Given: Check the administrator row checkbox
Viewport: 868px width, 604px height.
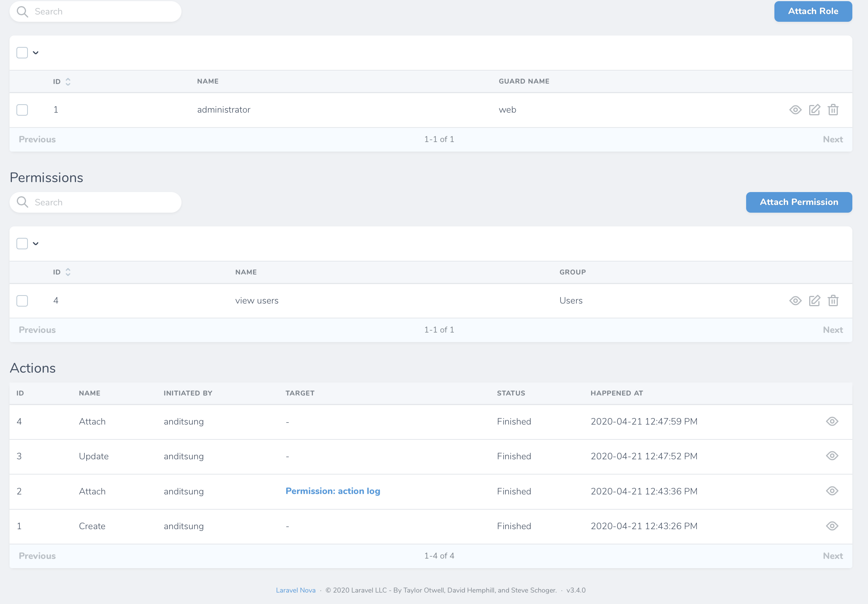Looking at the screenshot, I should pos(22,110).
